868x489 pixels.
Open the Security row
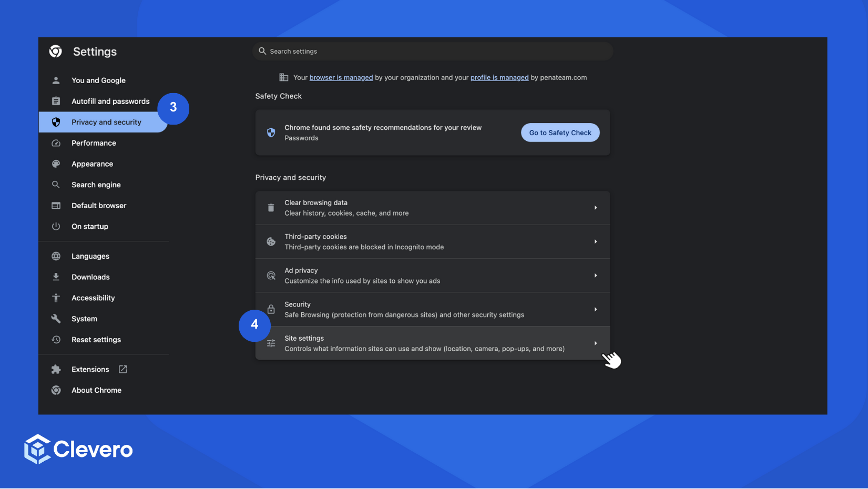(433, 309)
